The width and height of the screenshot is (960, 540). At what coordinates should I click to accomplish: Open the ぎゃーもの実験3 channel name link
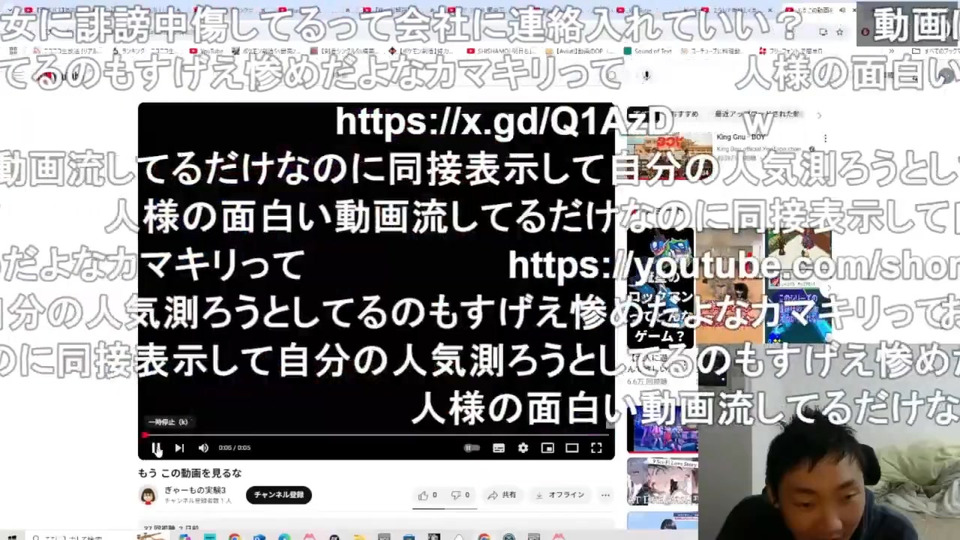(x=195, y=490)
